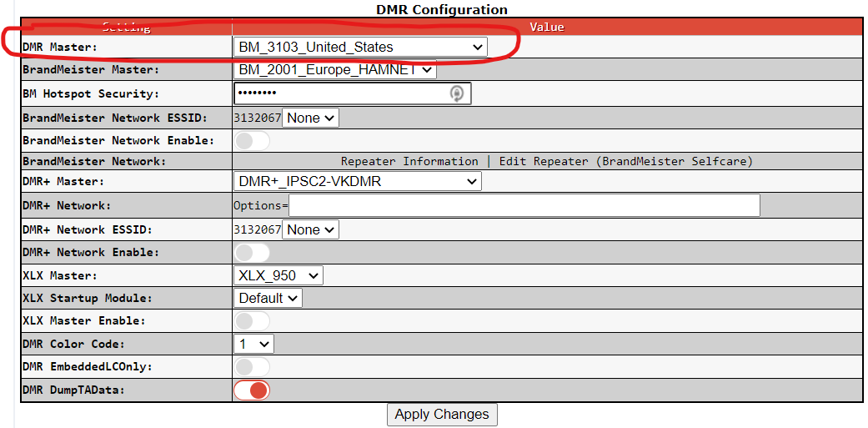Disable the DMR DumpTAData switch
The height and width of the screenshot is (428, 868).
tap(252, 390)
